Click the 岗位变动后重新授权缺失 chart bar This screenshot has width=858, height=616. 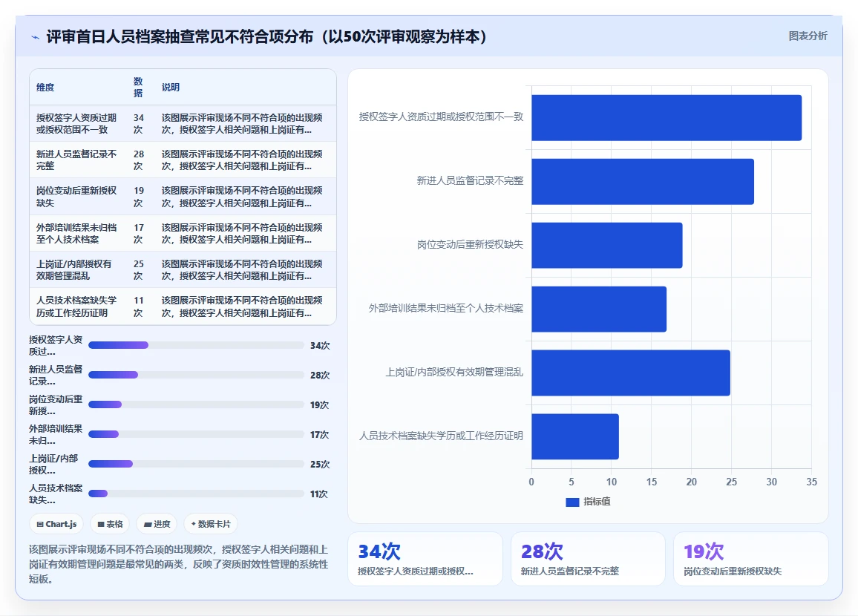tap(607, 245)
